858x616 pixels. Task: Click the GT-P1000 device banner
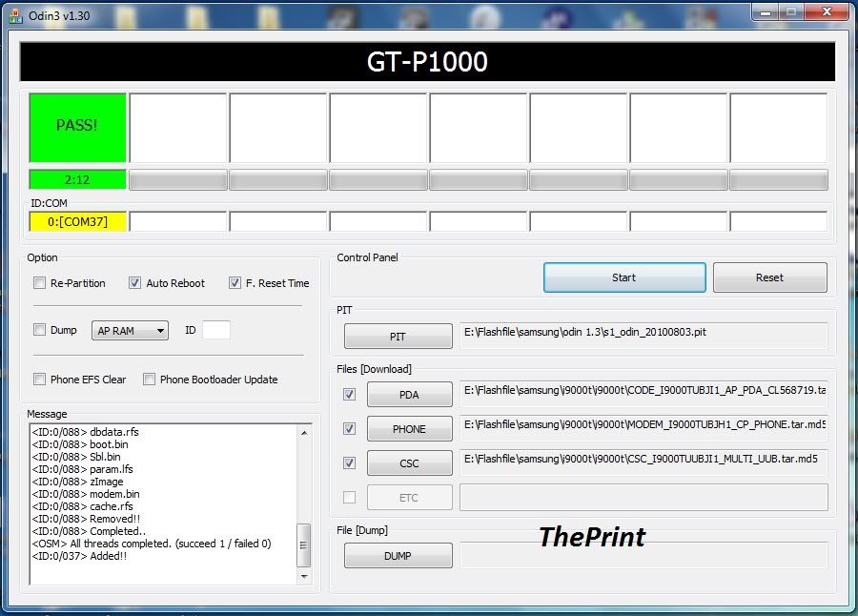click(427, 62)
